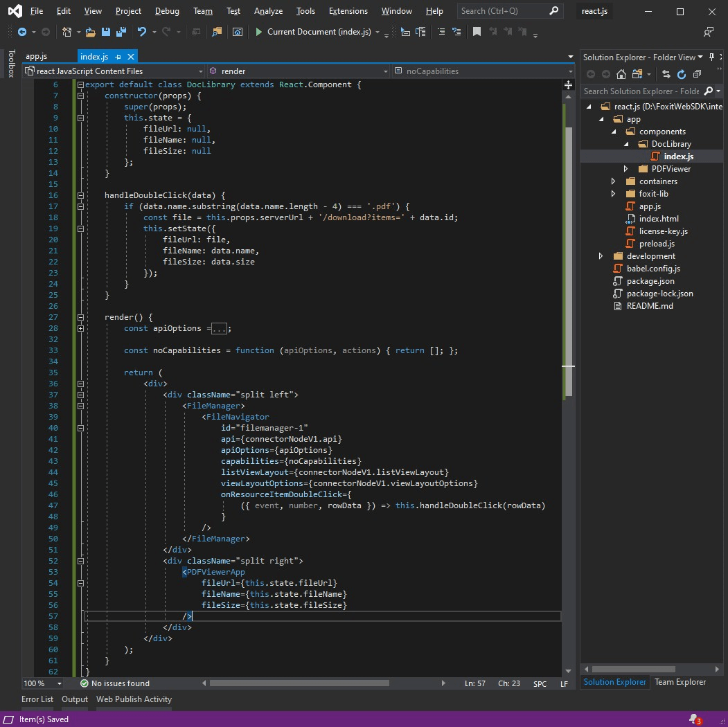Click the Find in Files toolbar icon
Screen dimensions: 728x727
(x=217, y=32)
